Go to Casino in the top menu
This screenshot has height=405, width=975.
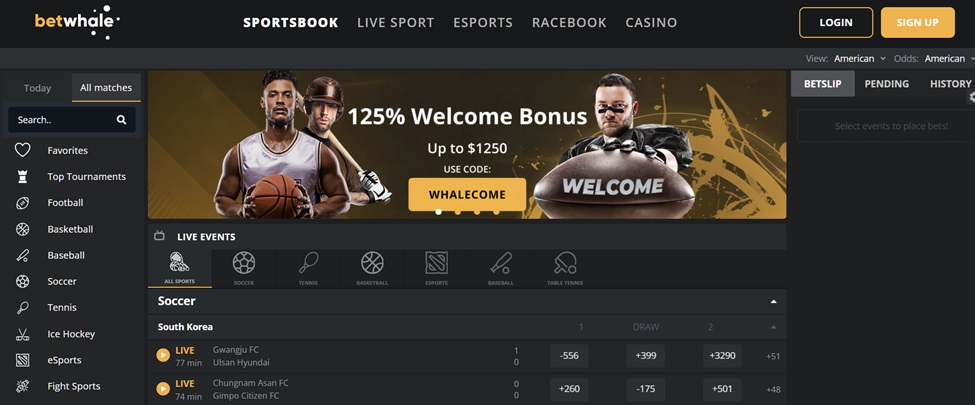click(651, 22)
